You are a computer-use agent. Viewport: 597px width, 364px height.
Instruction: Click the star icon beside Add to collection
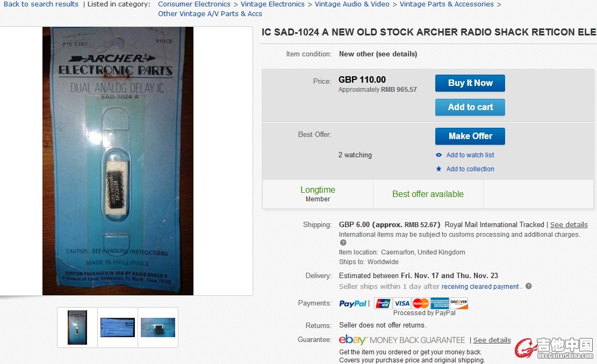pos(438,169)
